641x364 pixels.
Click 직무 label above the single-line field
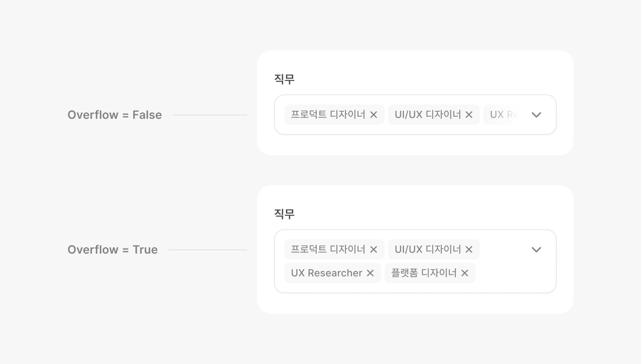click(284, 79)
